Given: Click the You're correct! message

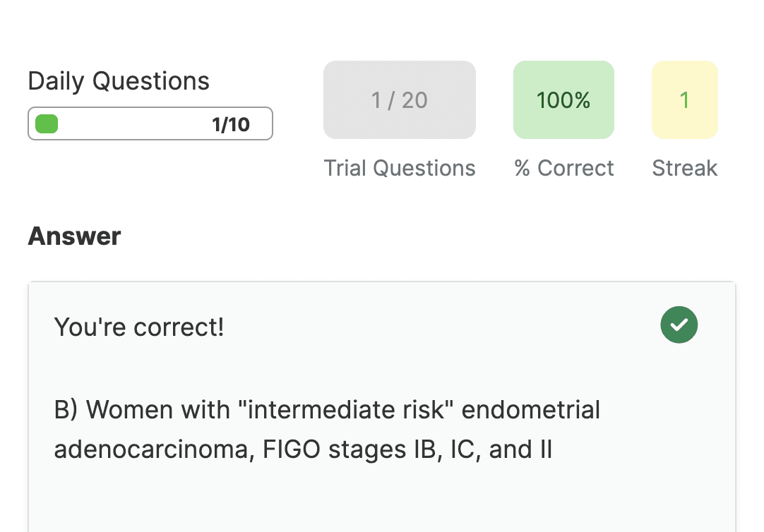Looking at the screenshot, I should [x=139, y=327].
